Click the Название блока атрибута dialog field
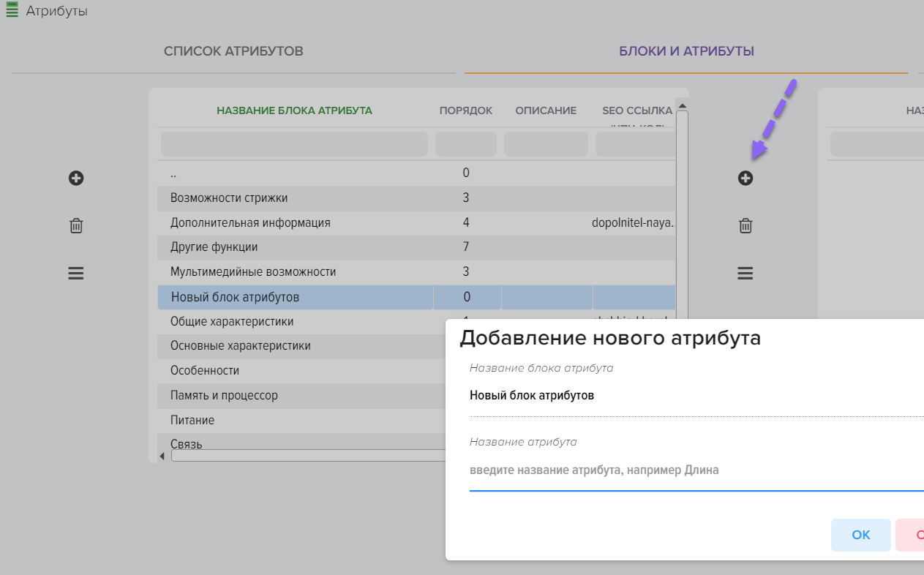The width and height of the screenshot is (924, 575). 695,396
